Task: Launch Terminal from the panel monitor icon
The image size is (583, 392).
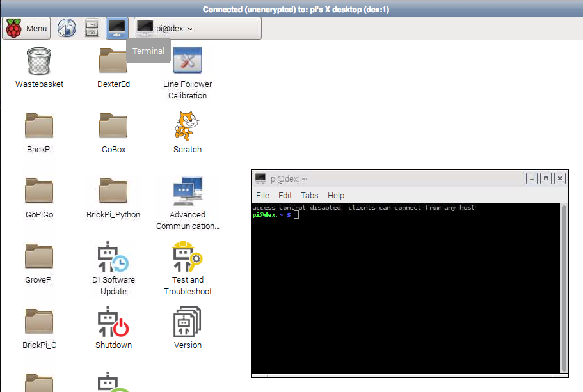Action: point(117,28)
